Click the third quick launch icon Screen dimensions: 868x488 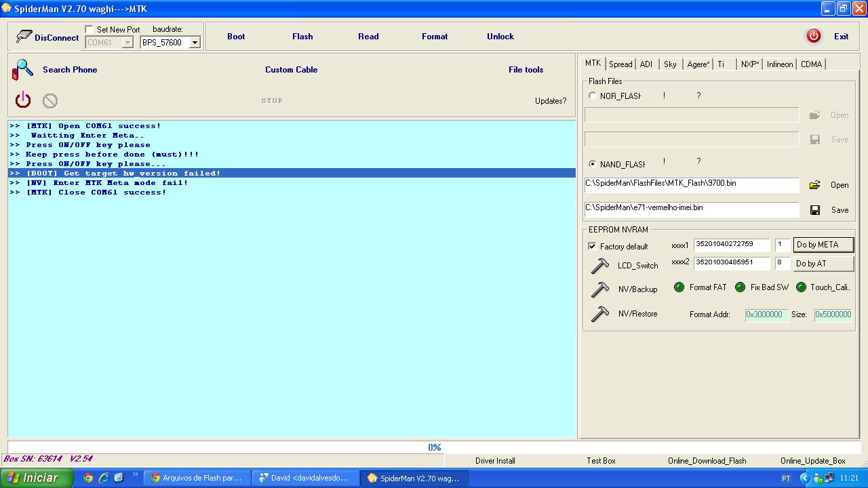pos(119,478)
